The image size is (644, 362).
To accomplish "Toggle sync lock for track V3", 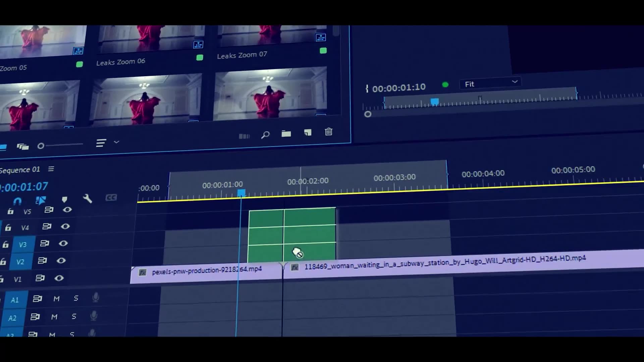I will click(x=45, y=243).
